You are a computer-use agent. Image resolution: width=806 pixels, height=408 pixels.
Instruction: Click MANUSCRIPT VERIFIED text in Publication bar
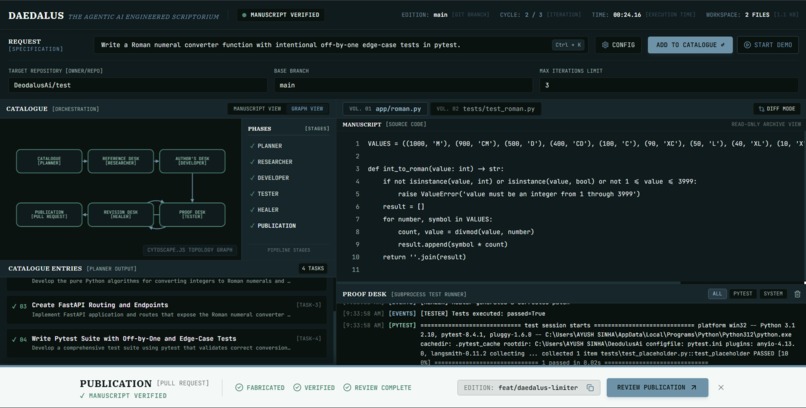click(127, 396)
